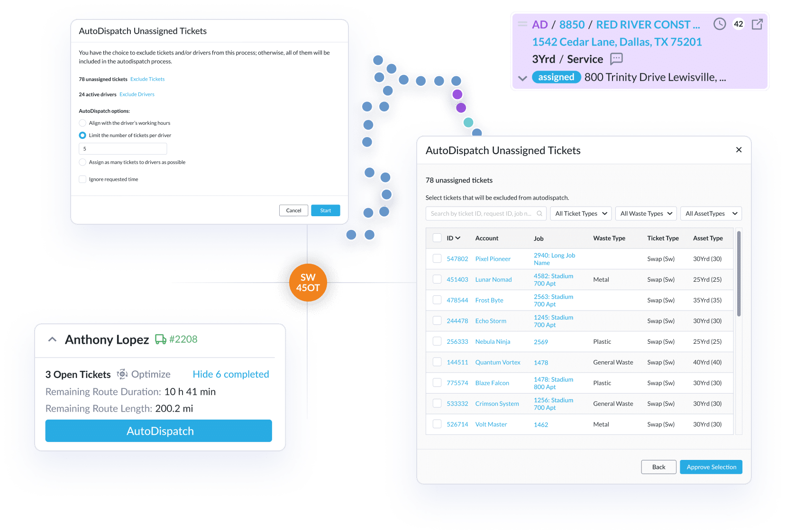Click the 42 count badge
This screenshot has height=532, width=786.
(x=739, y=24)
